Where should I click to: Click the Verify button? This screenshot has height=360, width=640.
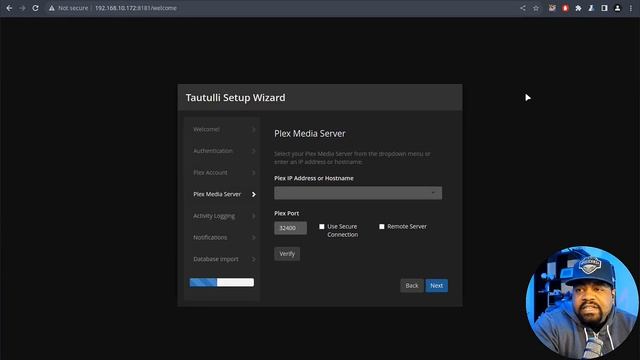(287, 254)
